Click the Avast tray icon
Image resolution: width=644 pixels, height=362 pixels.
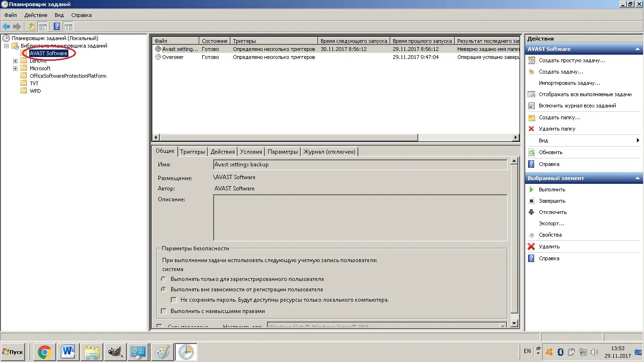tap(549, 352)
